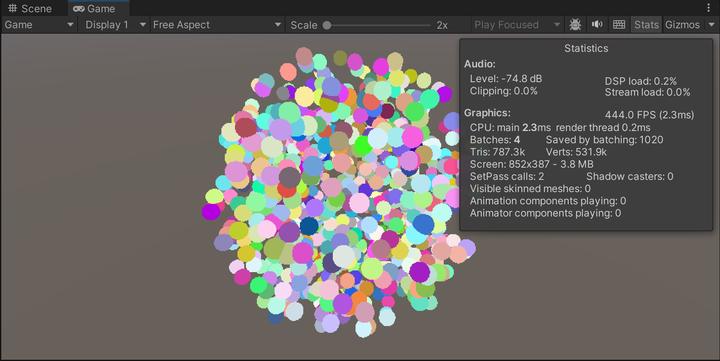Click the Statistics panel title

click(x=586, y=48)
